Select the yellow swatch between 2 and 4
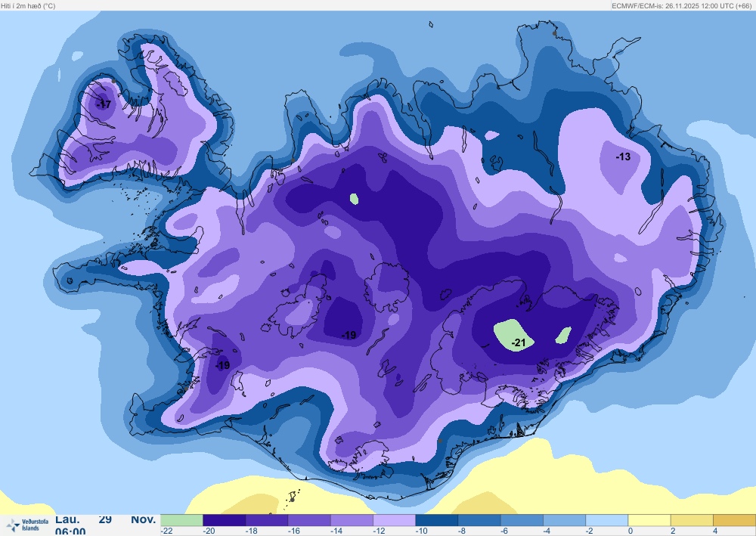Image resolution: width=756 pixels, height=536 pixels. pos(692,520)
